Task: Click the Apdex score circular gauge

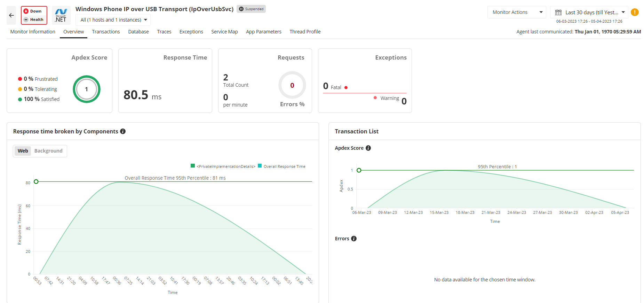Action: point(86,89)
